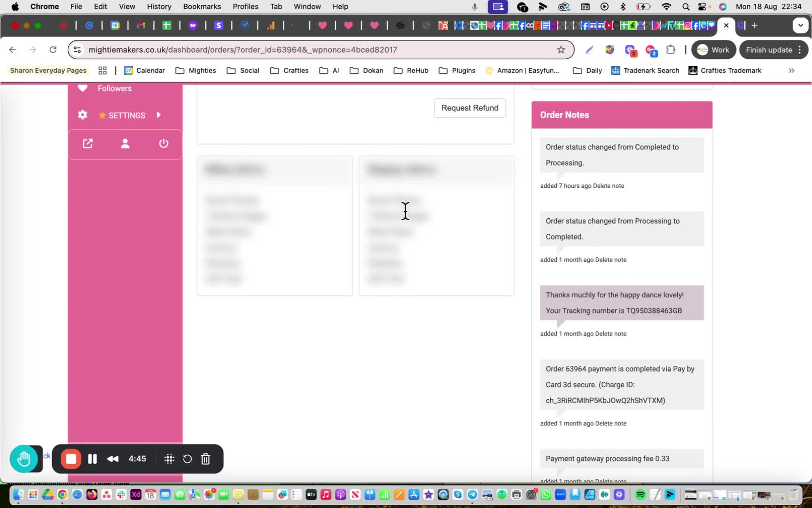812x508 pixels.
Task: Show hidden bookmarks via double chevron
Action: (x=791, y=71)
